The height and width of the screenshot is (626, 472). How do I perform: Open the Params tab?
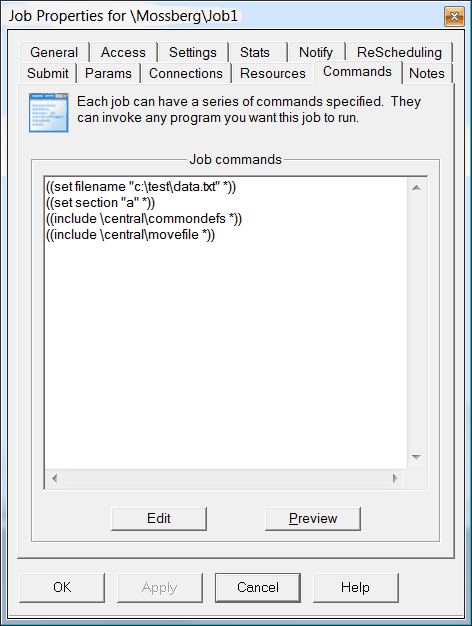coord(108,73)
